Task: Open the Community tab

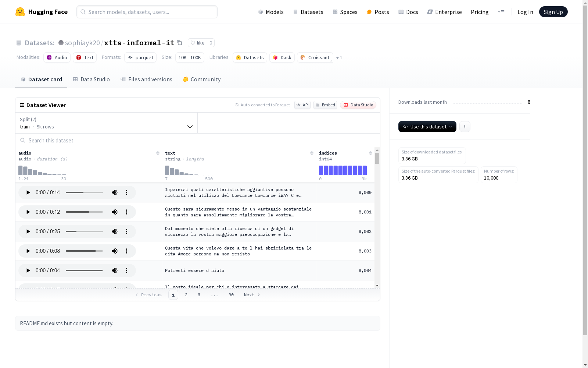Action: coord(202,79)
